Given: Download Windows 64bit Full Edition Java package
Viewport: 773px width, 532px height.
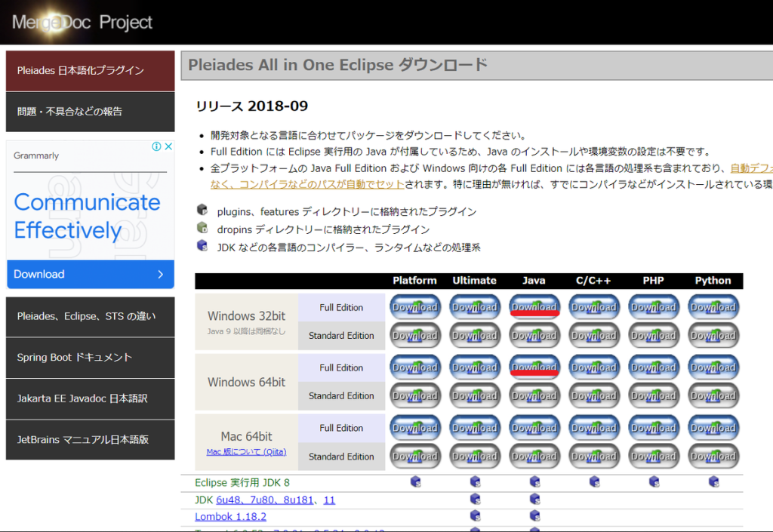Looking at the screenshot, I should coord(534,367).
